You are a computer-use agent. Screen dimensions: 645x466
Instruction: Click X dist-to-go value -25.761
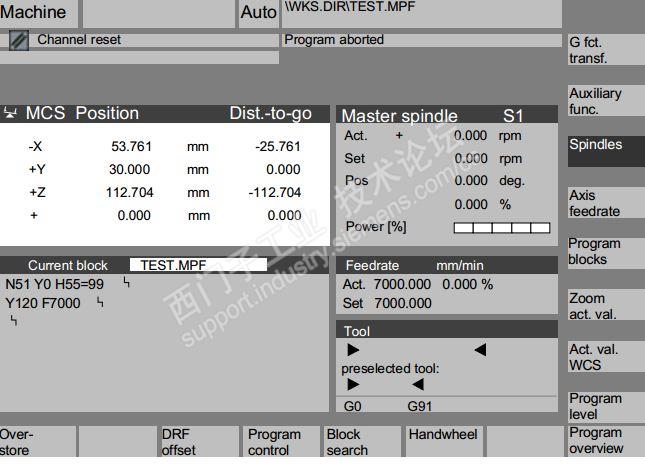(278, 146)
